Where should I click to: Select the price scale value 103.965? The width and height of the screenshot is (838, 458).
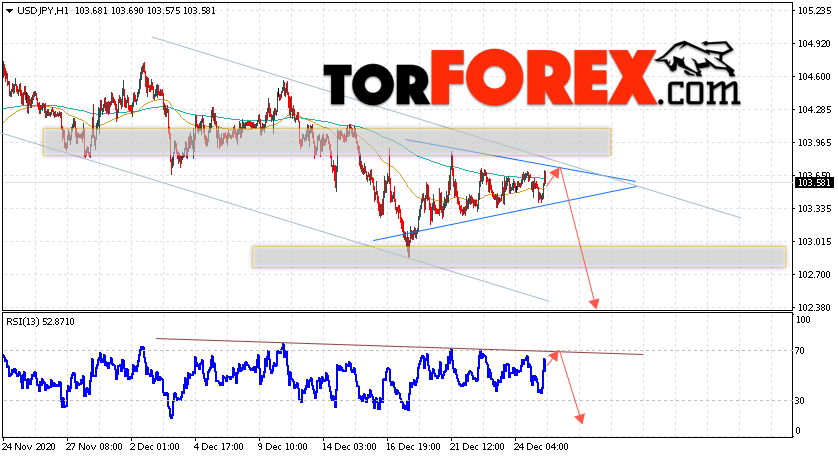(x=814, y=143)
